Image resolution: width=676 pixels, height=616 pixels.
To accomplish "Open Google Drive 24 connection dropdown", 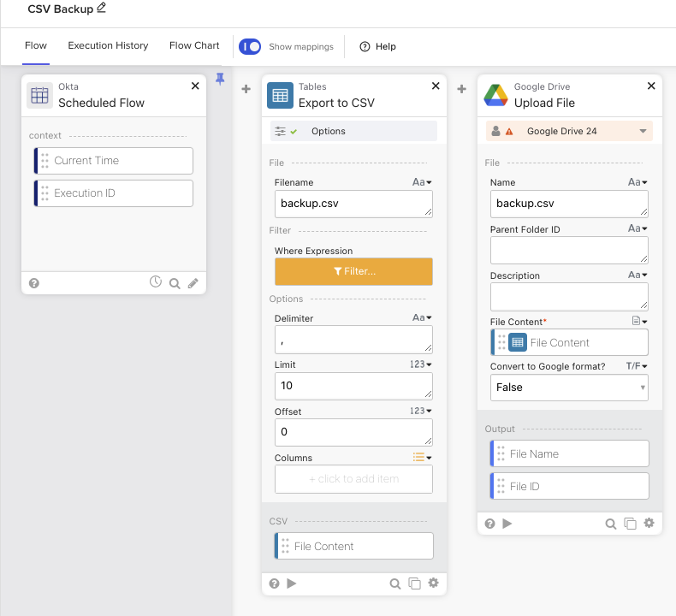I will (x=569, y=131).
